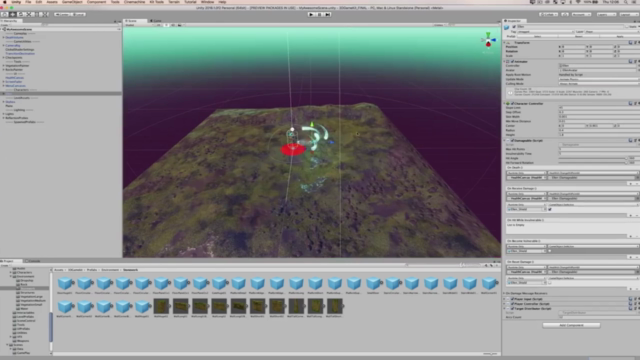Click the Inspector object name field
The image size is (640, 360).
(570, 27)
